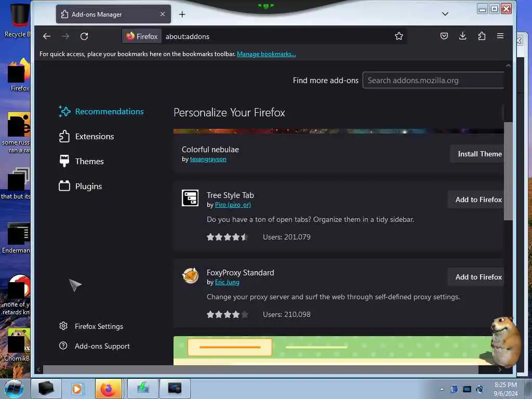Open author Piro (piro_or) link
This screenshot has width=532, height=399.
233,205
